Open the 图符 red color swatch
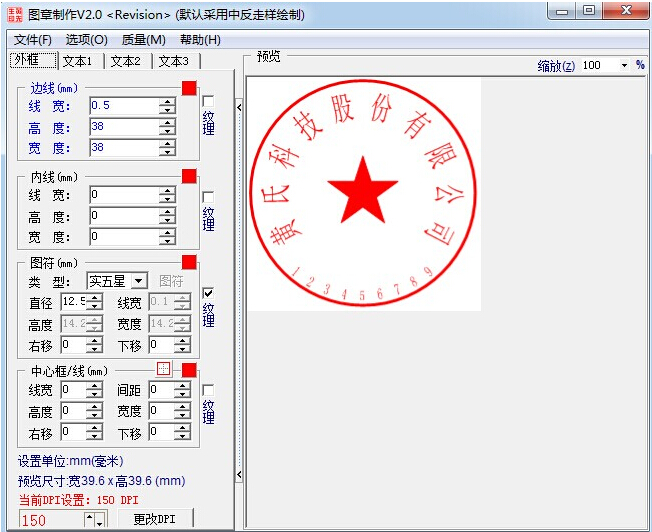652x532 pixels. (x=189, y=262)
